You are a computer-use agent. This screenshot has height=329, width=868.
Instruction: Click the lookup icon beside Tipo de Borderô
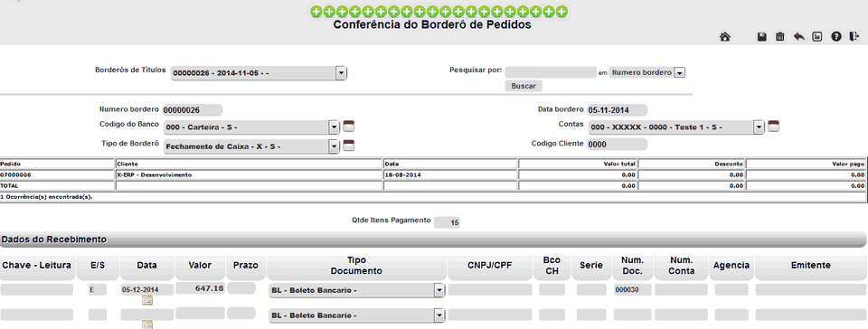pos(349,146)
